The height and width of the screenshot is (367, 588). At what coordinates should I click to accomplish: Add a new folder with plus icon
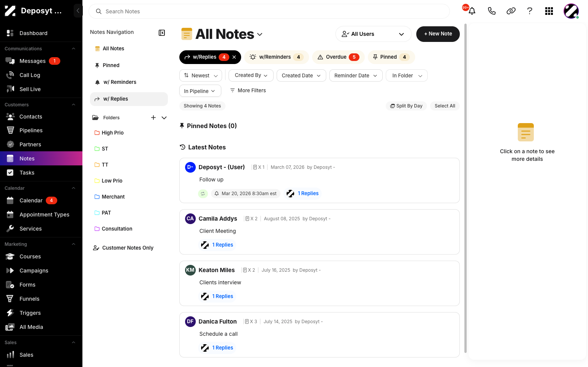(153, 117)
